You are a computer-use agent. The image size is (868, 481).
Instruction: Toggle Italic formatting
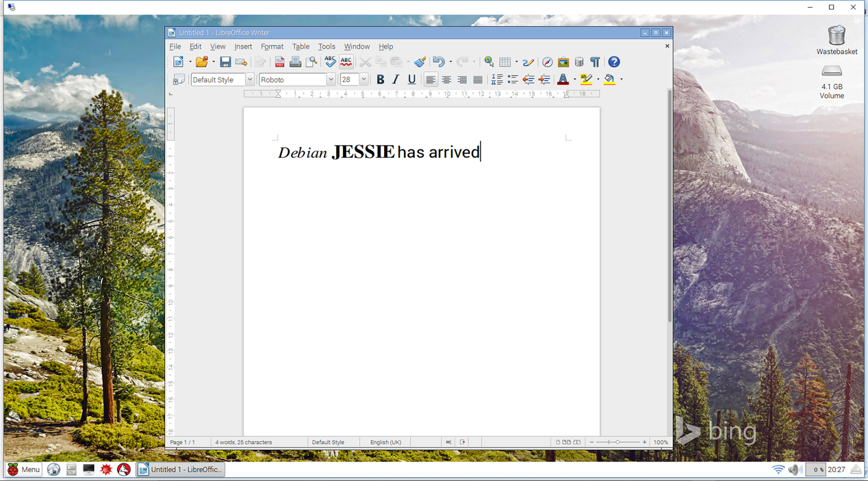click(x=396, y=79)
